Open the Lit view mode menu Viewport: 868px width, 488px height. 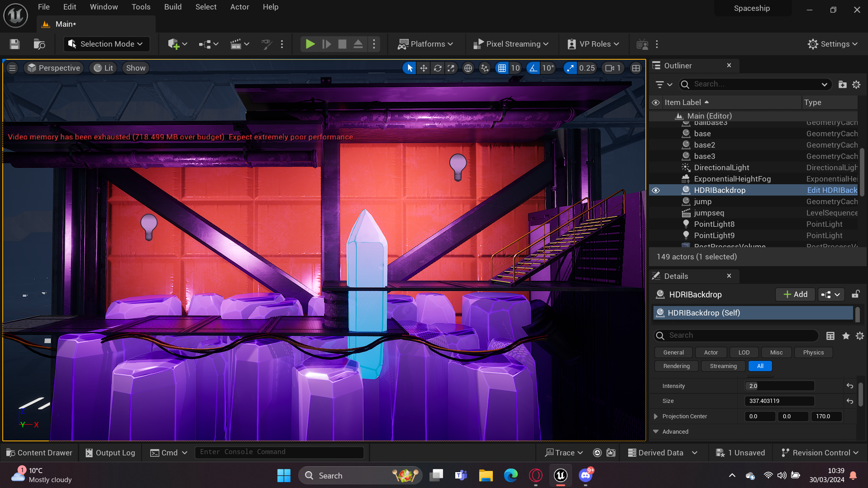(x=103, y=68)
